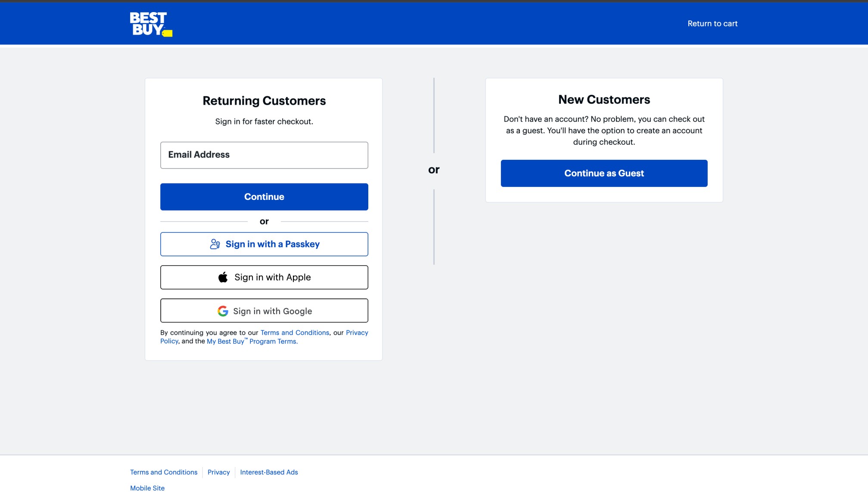This screenshot has height=492, width=868.
Task: Select the Apple icon on sign-in button
Action: coord(223,277)
